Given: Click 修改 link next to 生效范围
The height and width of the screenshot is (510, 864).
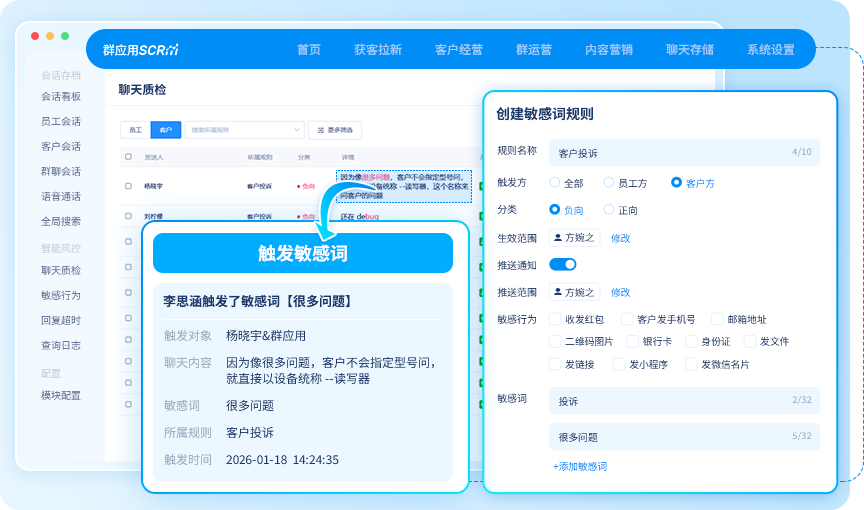Looking at the screenshot, I should [x=620, y=238].
